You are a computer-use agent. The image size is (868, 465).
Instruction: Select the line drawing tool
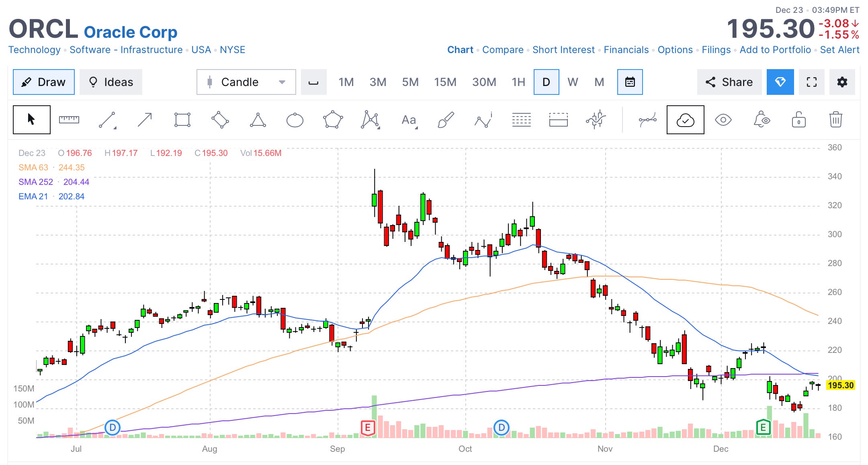107,120
